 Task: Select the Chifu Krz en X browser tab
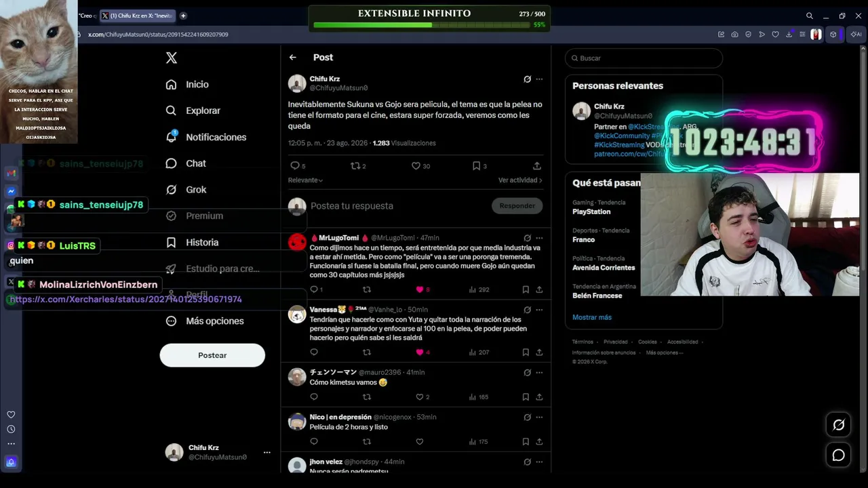click(138, 16)
